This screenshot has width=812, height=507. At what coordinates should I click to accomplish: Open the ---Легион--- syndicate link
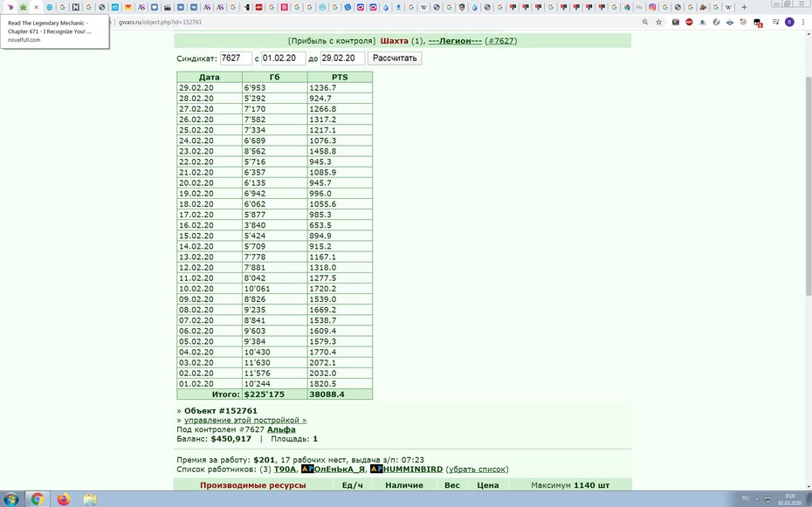tap(455, 41)
